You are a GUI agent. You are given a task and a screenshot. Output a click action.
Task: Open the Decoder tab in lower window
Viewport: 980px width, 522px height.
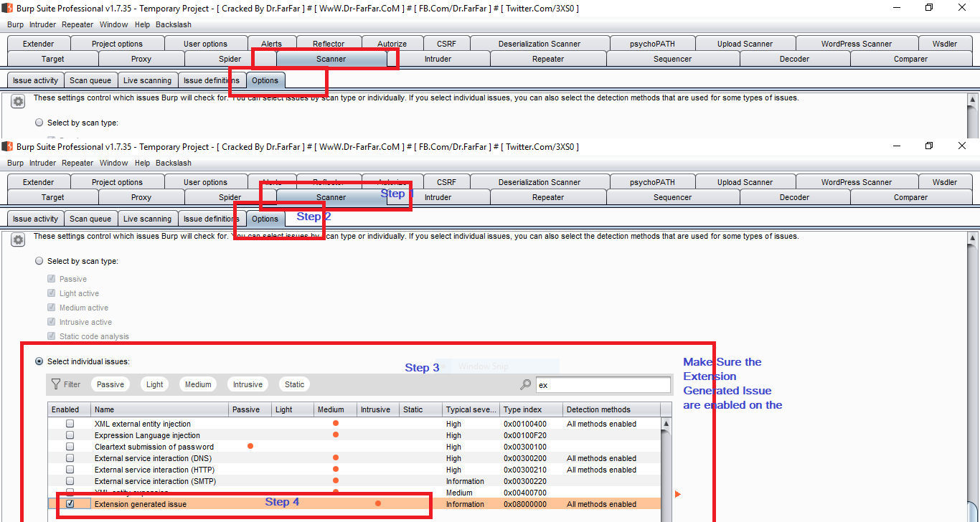coord(794,197)
